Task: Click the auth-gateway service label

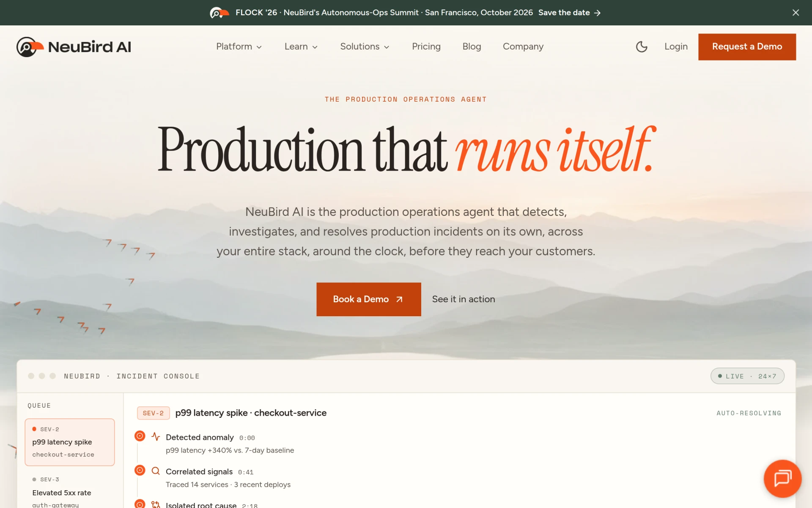Action: pos(55,505)
